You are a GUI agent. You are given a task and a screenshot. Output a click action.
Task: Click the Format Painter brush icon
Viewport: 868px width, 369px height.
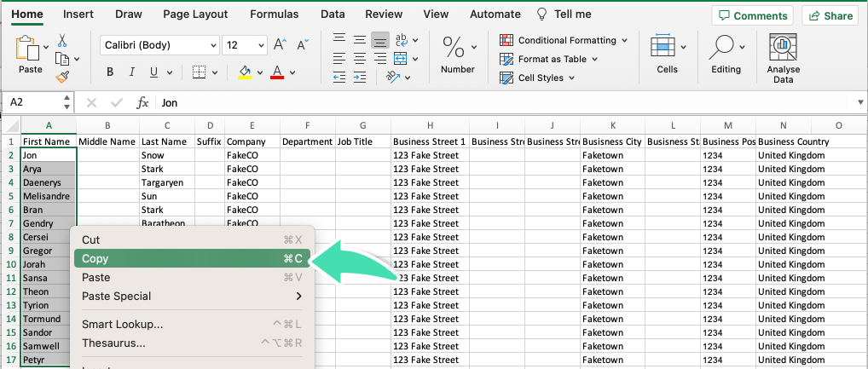pos(62,77)
